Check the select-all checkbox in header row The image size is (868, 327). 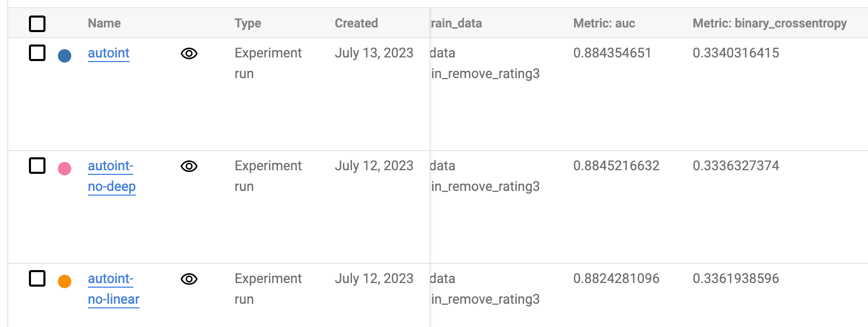[x=37, y=23]
